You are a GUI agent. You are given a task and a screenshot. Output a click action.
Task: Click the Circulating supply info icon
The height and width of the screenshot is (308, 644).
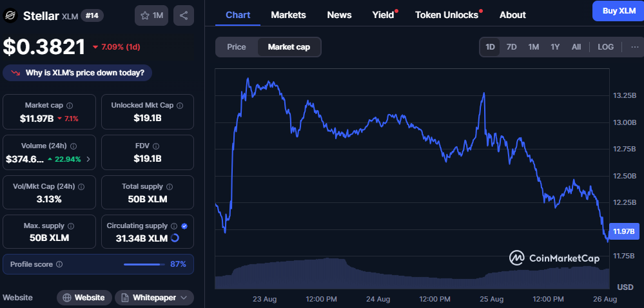[x=174, y=226]
